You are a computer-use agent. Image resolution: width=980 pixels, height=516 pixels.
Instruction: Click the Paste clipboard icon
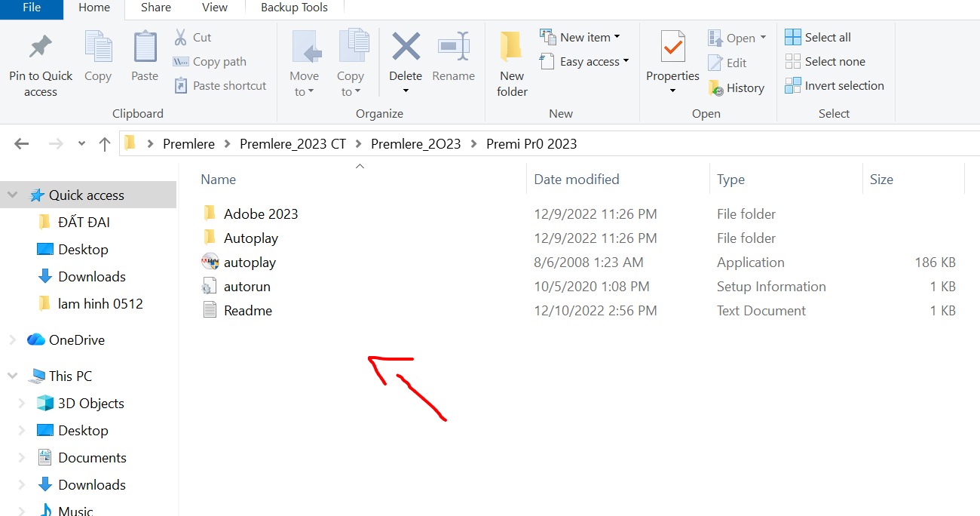145,47
